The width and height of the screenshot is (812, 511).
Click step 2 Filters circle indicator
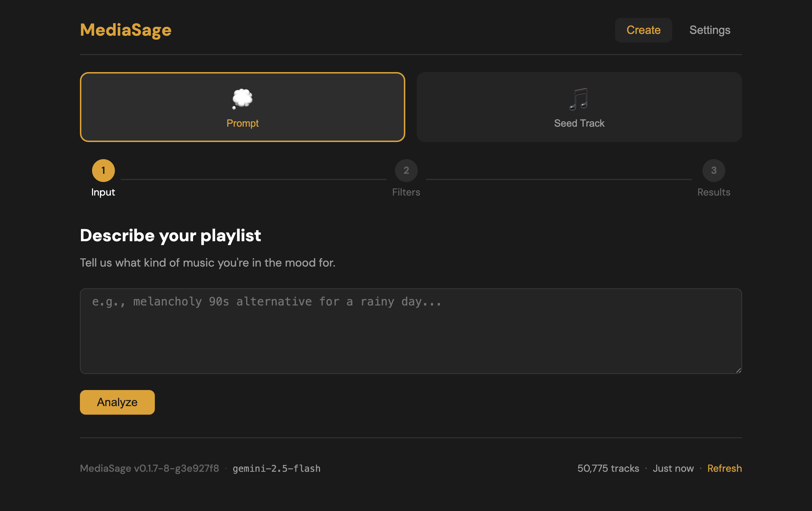pyautogui.click(x=406, y=171)
